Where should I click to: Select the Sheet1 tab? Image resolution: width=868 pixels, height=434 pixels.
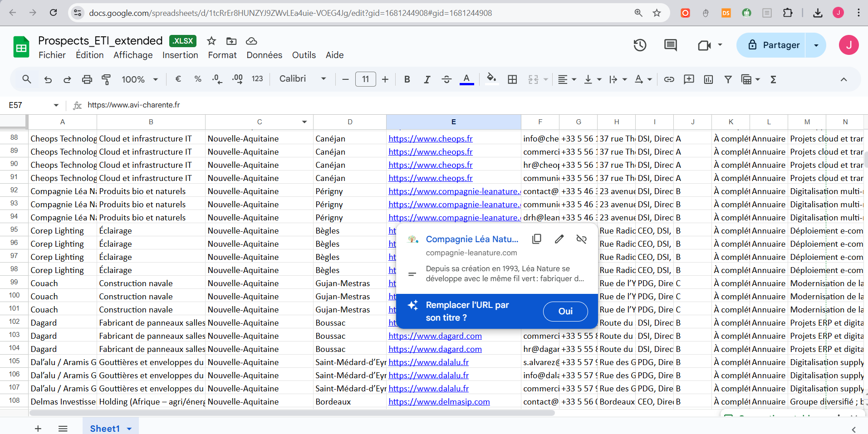click(105, 429)
